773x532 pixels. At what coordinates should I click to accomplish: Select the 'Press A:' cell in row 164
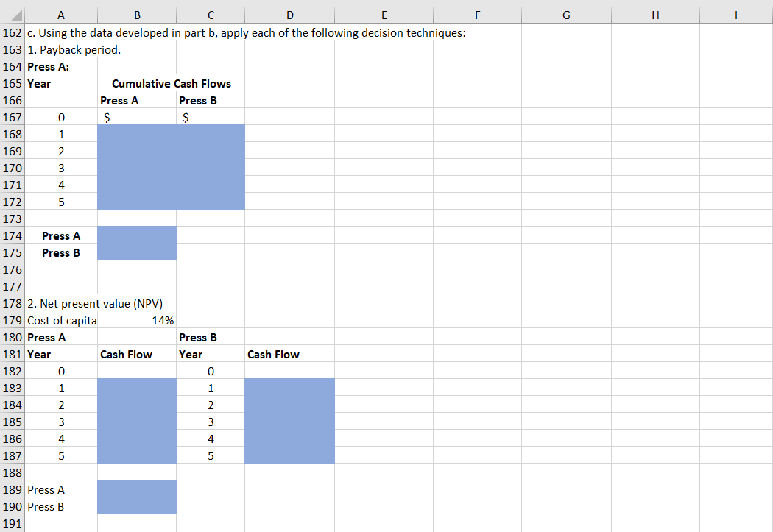pos(61,66)
